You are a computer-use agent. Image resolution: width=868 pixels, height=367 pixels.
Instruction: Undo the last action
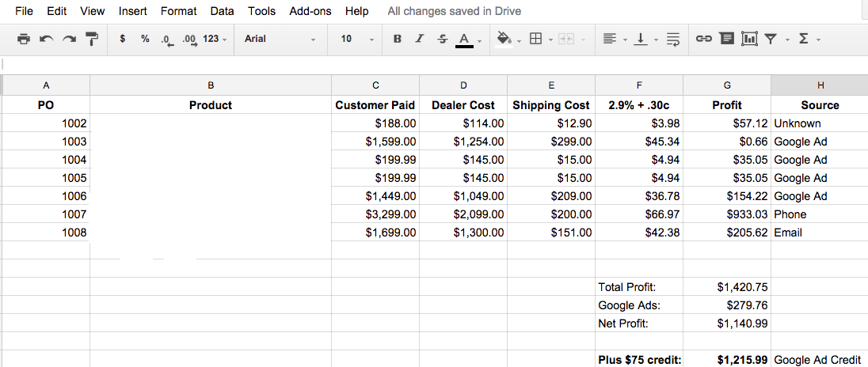tap(47, 39)
